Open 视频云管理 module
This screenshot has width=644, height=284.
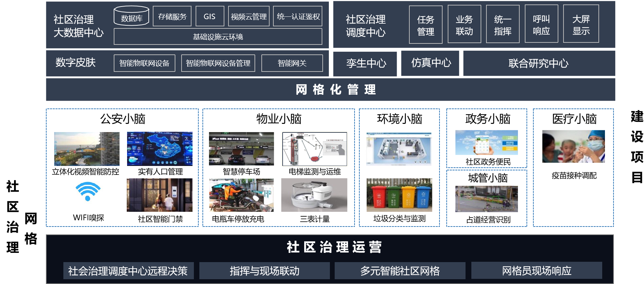(249, 16)
